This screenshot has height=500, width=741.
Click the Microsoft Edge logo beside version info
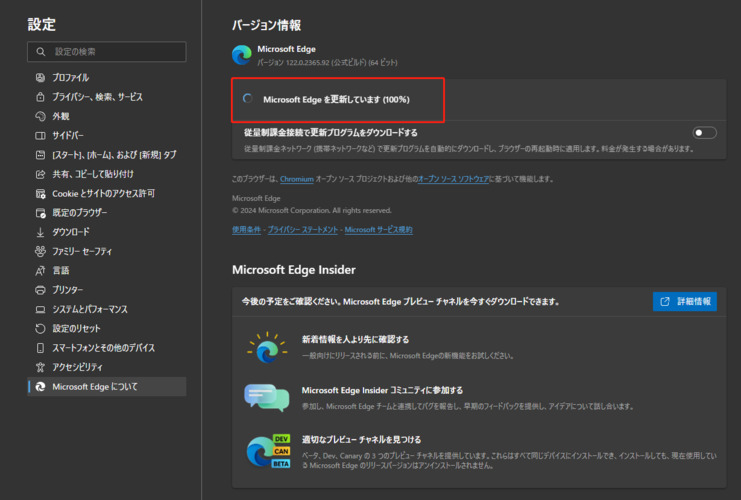pyautogui.click(x=242, y=55)
